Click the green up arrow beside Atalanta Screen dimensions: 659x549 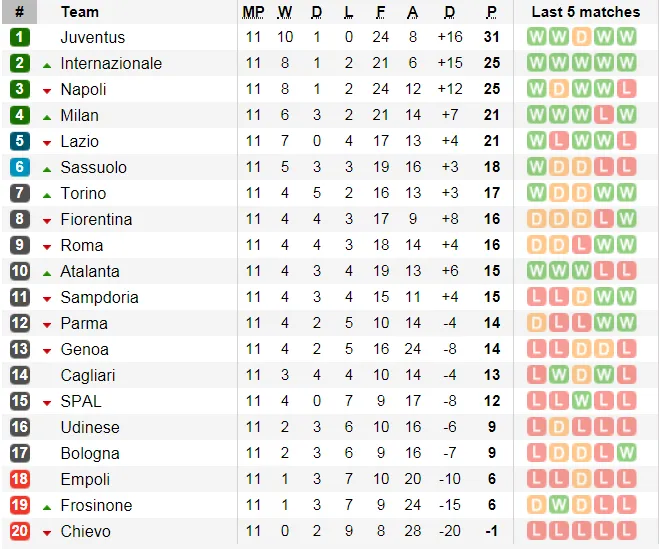[x=47, y=272]
